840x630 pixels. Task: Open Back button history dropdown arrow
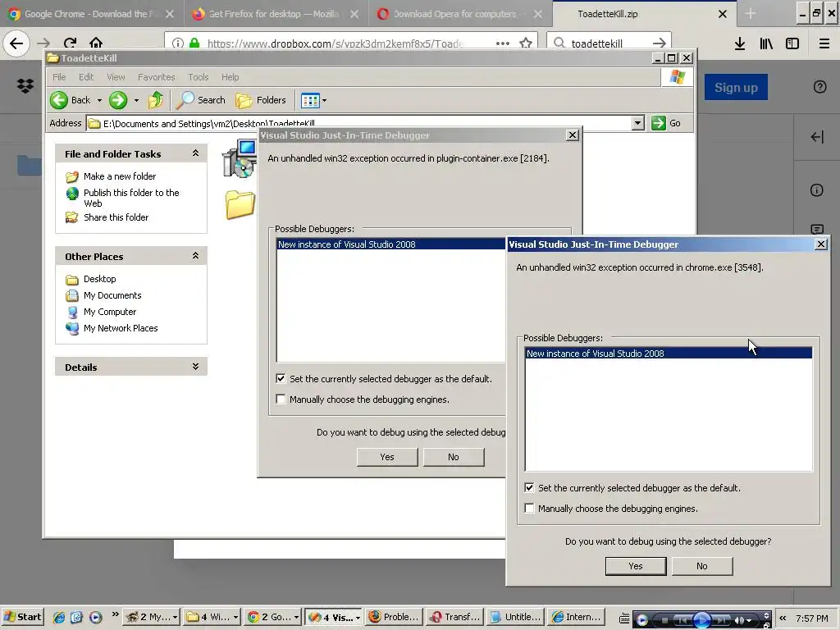[x=99, y=100]
